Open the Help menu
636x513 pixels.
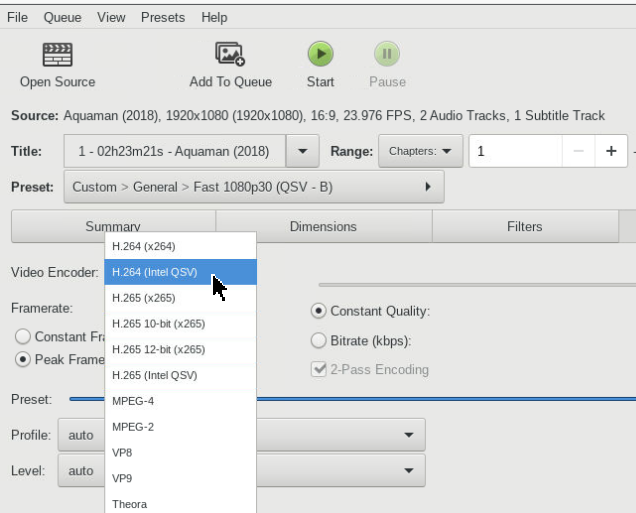click(x=214, y=17)
